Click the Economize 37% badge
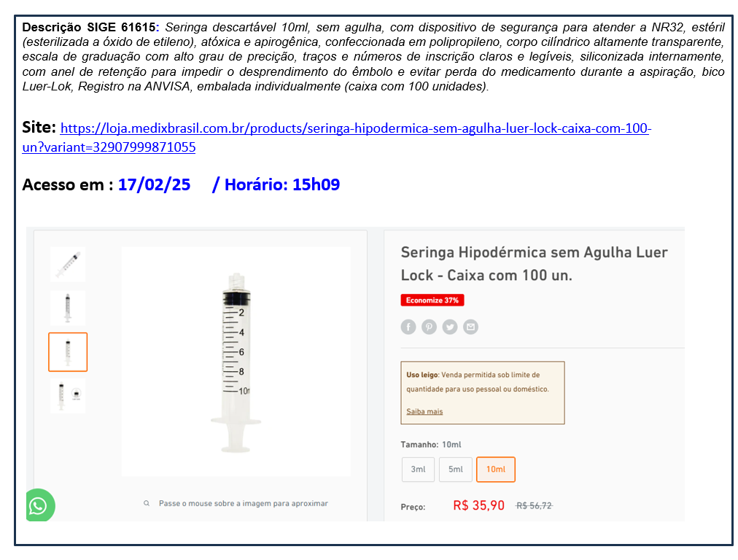Screen dimensions: 738x560 tap(432, 300)
